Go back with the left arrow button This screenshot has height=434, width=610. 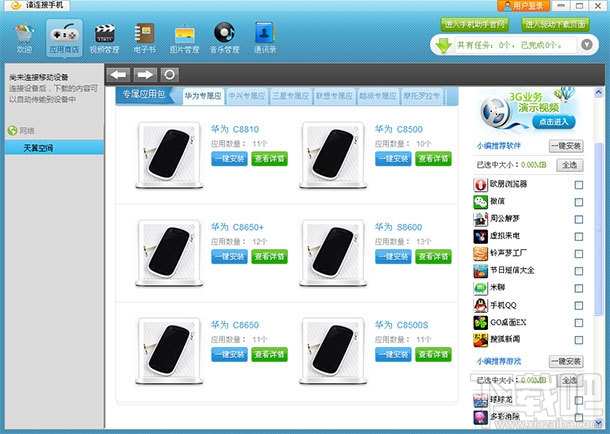pos(119,74)
